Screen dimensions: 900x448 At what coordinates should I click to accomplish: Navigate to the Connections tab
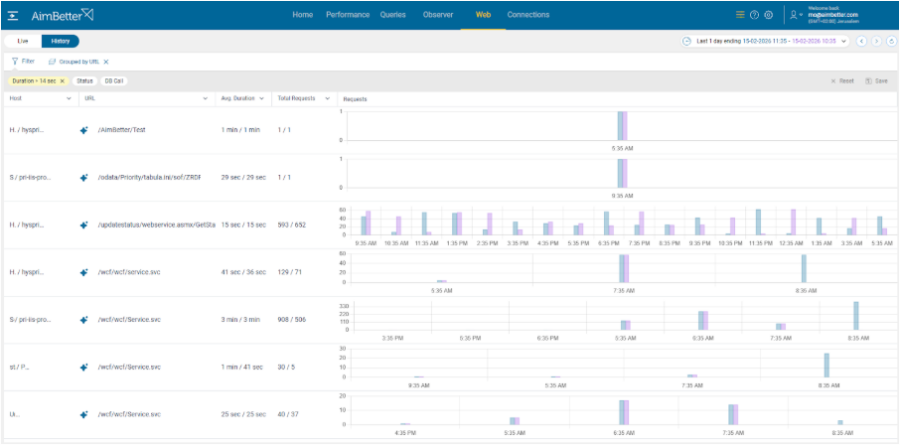point(528,15)
